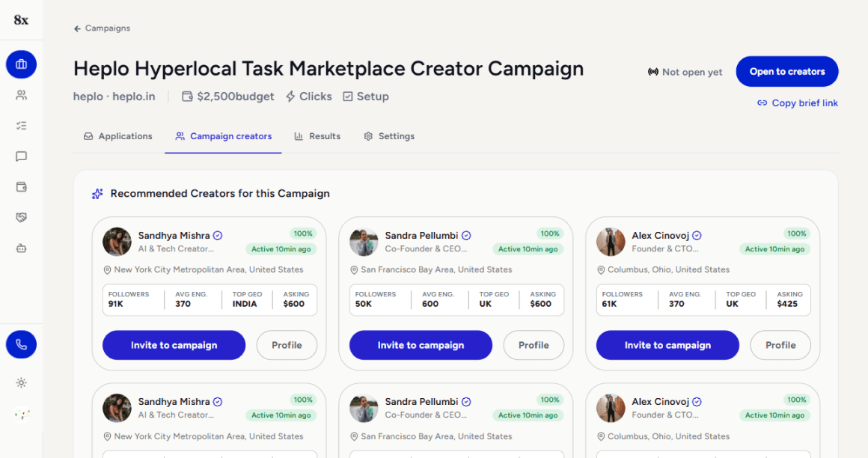Click the 61K followers value
868x458 pixels.
610,304
